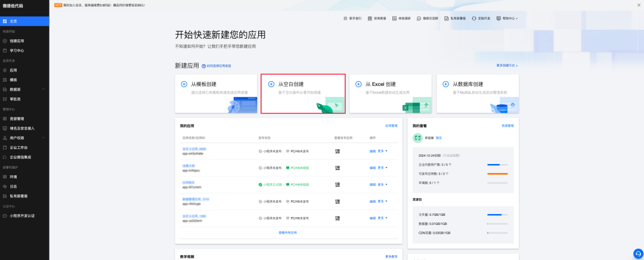Click the 咨询客服 icon in top bar

pyautogui.click(x=370, y=18)
